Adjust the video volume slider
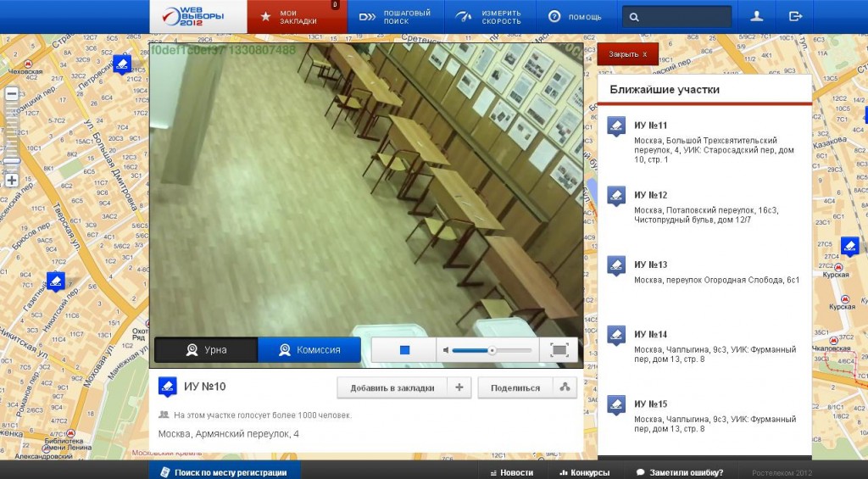 [x=492, y=350]
